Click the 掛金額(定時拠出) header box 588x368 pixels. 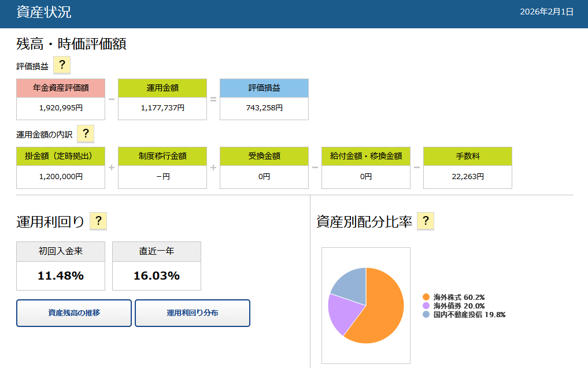point(61,156)
